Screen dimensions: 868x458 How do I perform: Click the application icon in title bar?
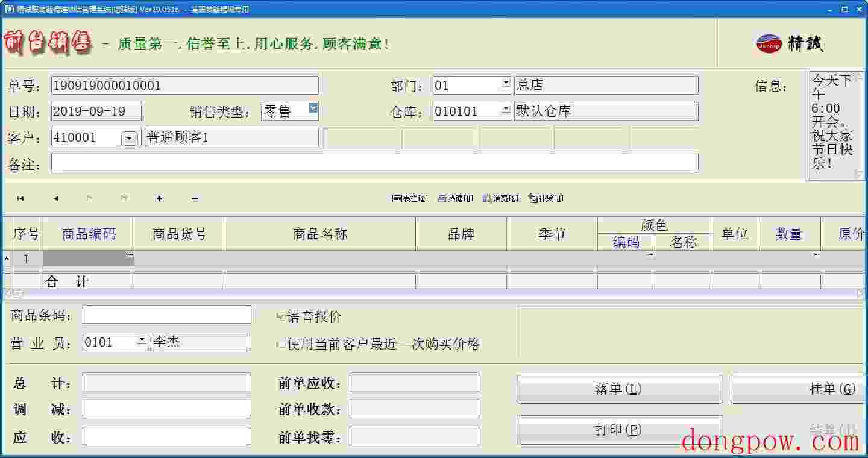tap(9, 9)
